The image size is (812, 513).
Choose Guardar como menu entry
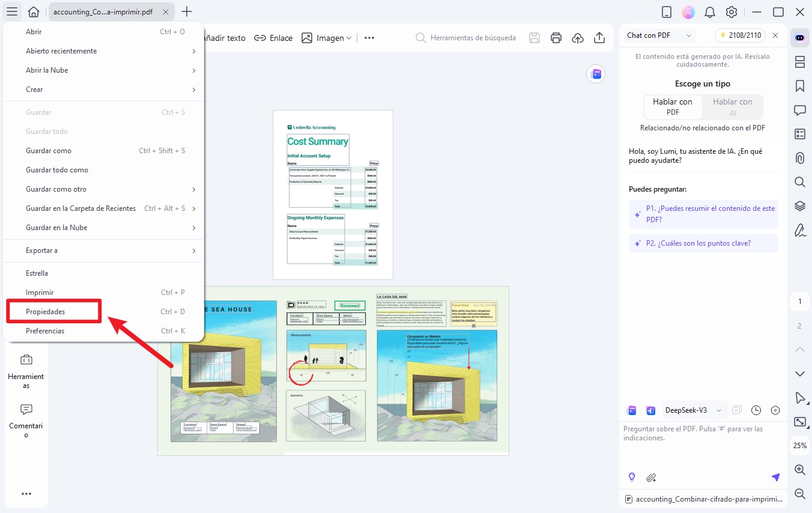49,151
